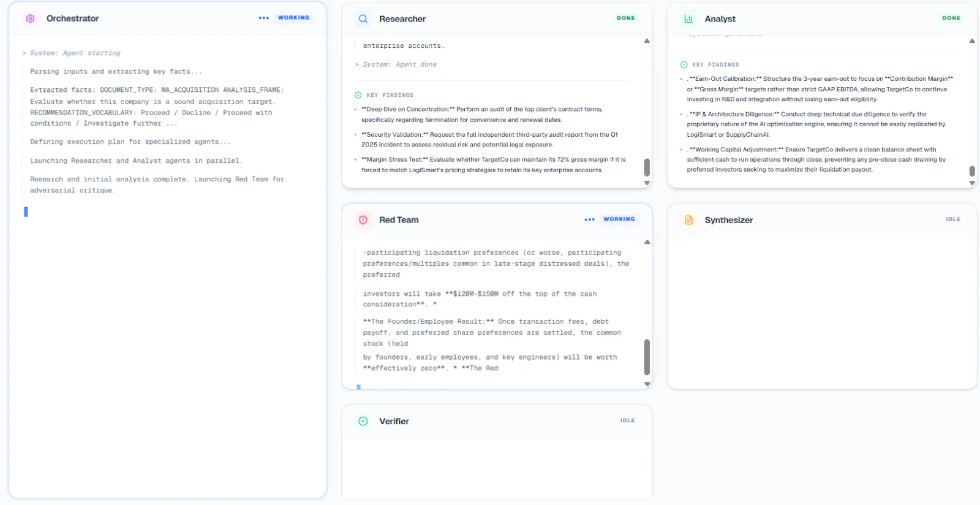This screenshot has height=505, width=980.
Task: Click the Analyst KEY FINDINGS heading
Action: tap(715, 64)
